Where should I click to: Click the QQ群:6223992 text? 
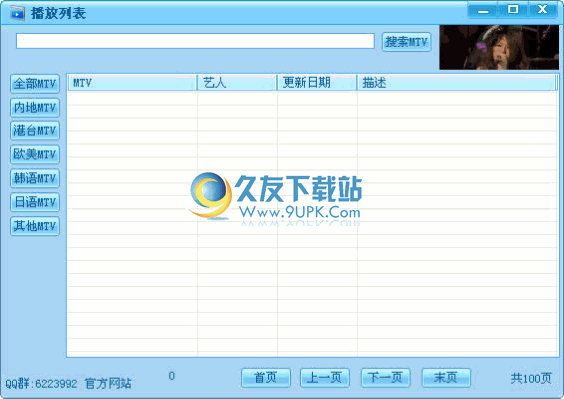pos(41,384)
